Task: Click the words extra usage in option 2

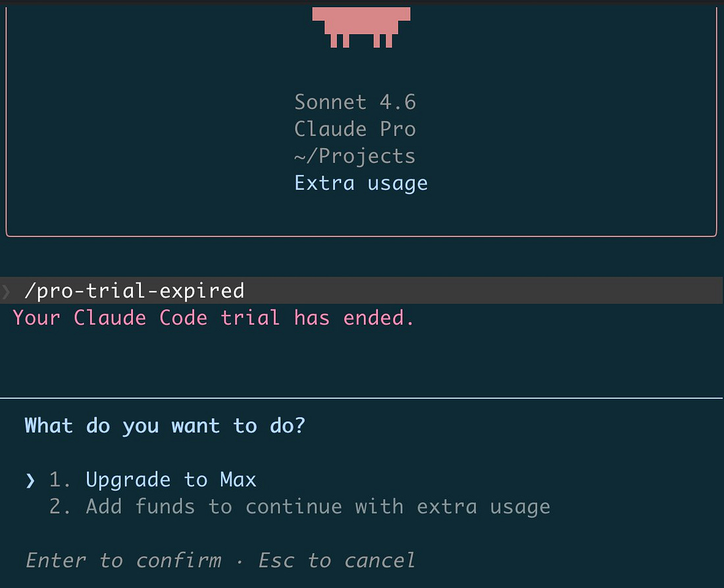Action: point(484,507)
